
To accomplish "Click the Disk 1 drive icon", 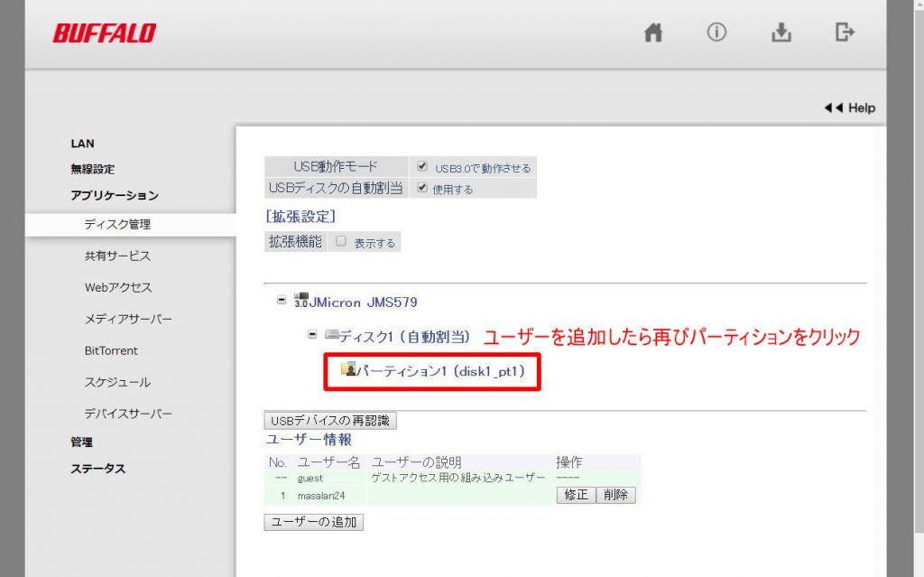I will pos(331,335).
